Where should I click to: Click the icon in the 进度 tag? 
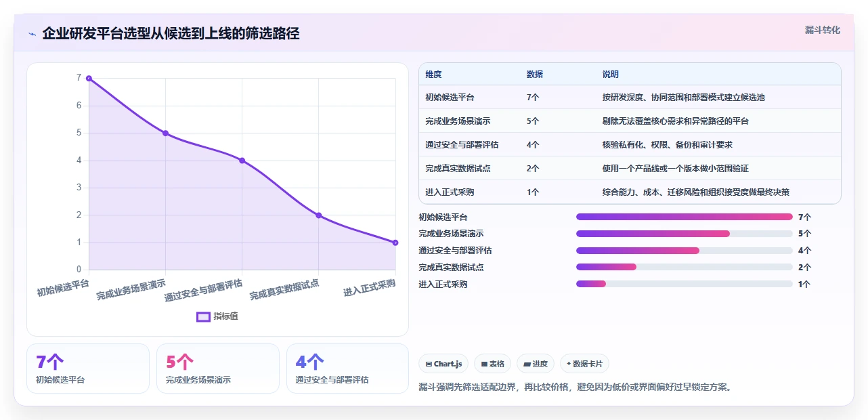pos(527,364)
